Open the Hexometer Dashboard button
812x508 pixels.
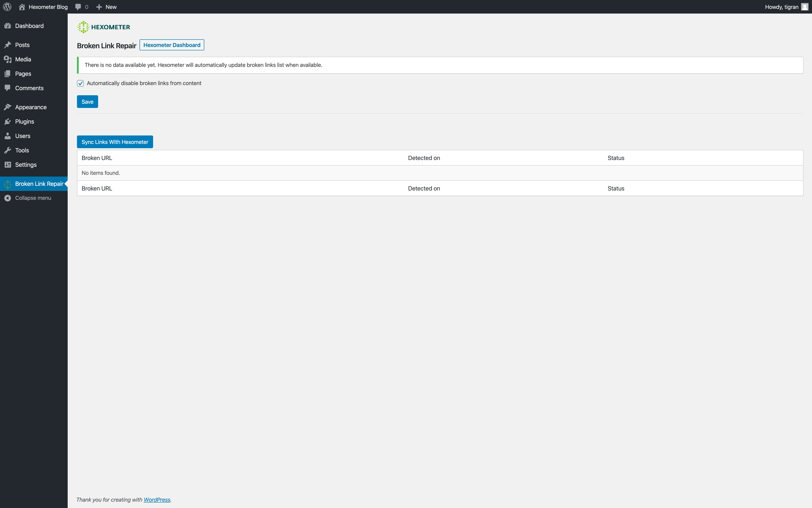[x=172, y=45]
